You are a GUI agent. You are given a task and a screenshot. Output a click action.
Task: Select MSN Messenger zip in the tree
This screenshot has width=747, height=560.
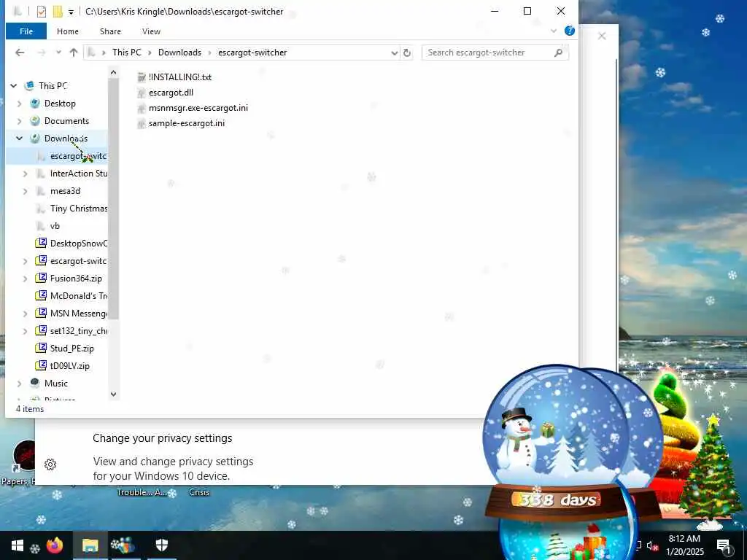[78, 314]
